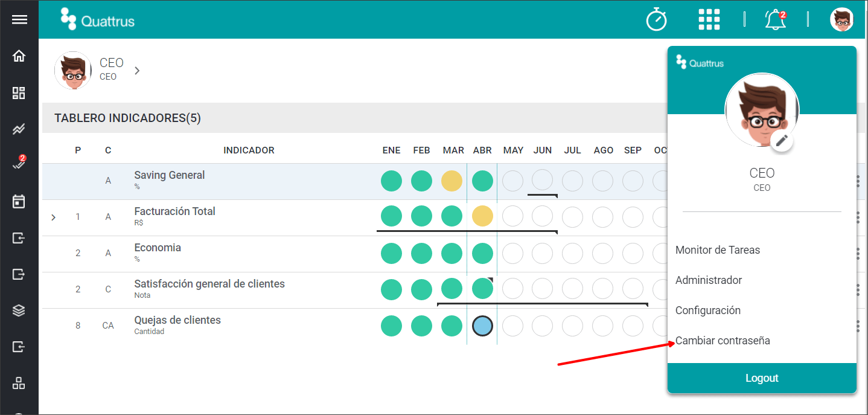Expand CEO breadcrumb chevron
Image resolution: width=868 pixels, height=415 pixels.
pos(137,71)
